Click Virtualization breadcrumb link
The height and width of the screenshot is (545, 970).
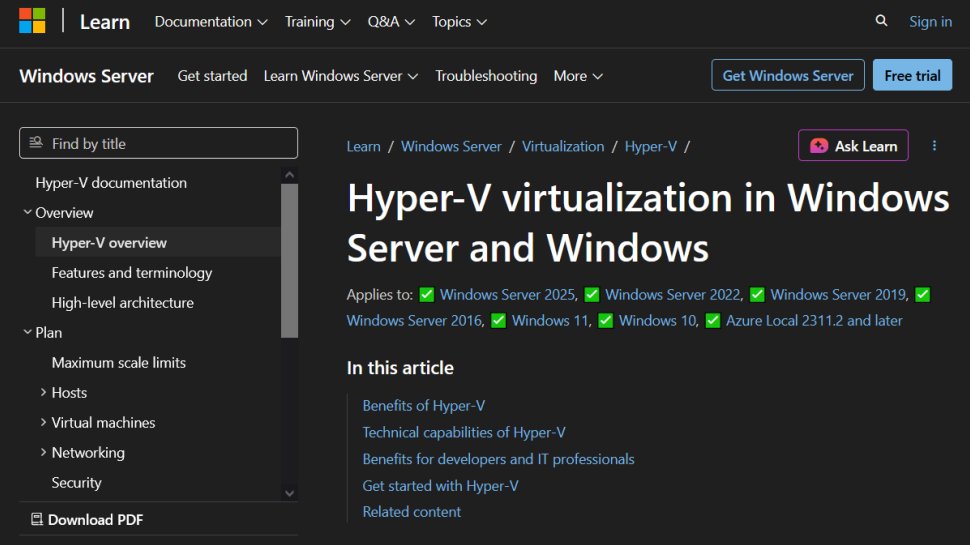click(563, 147)
